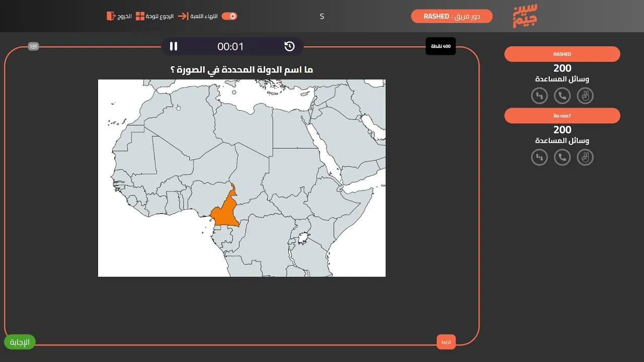Click RASHED's score of 200
The height and width of the screenshot is (362, 644).
click(x=562, y=68)
